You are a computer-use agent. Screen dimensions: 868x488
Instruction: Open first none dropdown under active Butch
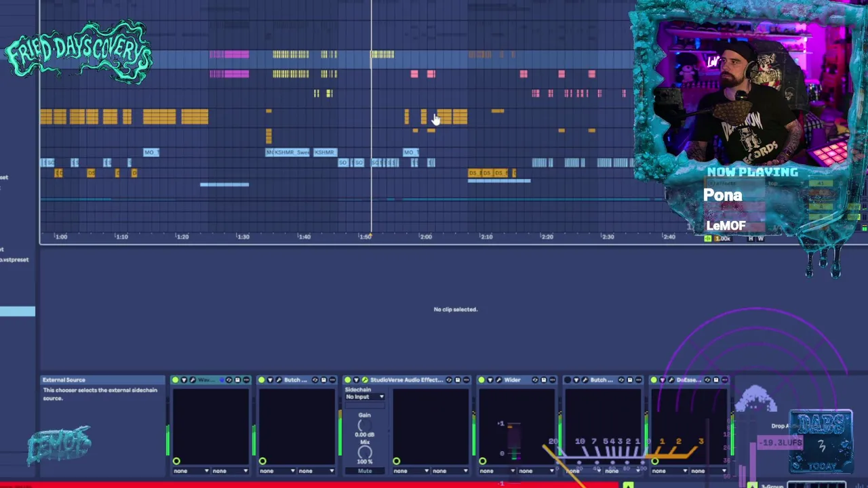click(x=277, y=470)
